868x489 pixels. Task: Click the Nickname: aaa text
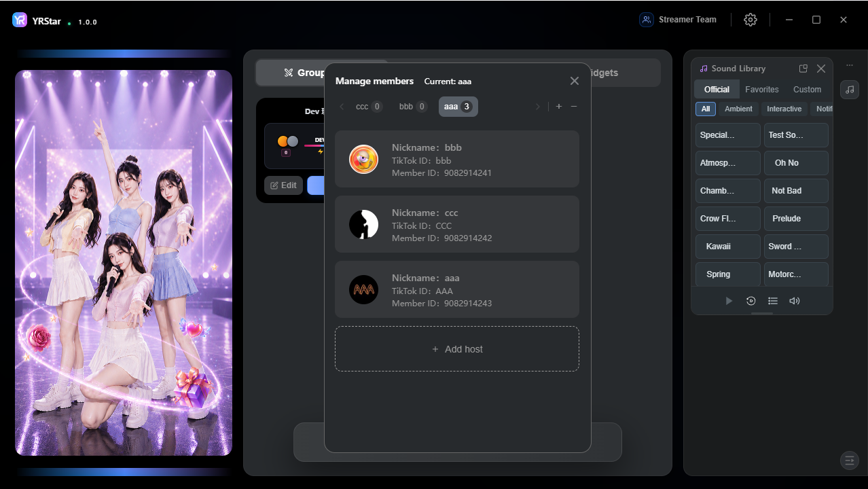tap(426, 278)
